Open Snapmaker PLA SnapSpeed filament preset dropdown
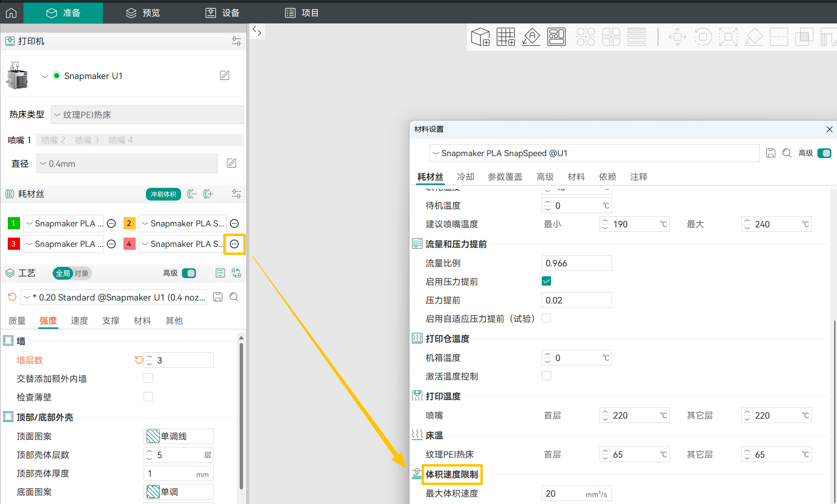Screen dimensions: 837x504 point(594,153)
